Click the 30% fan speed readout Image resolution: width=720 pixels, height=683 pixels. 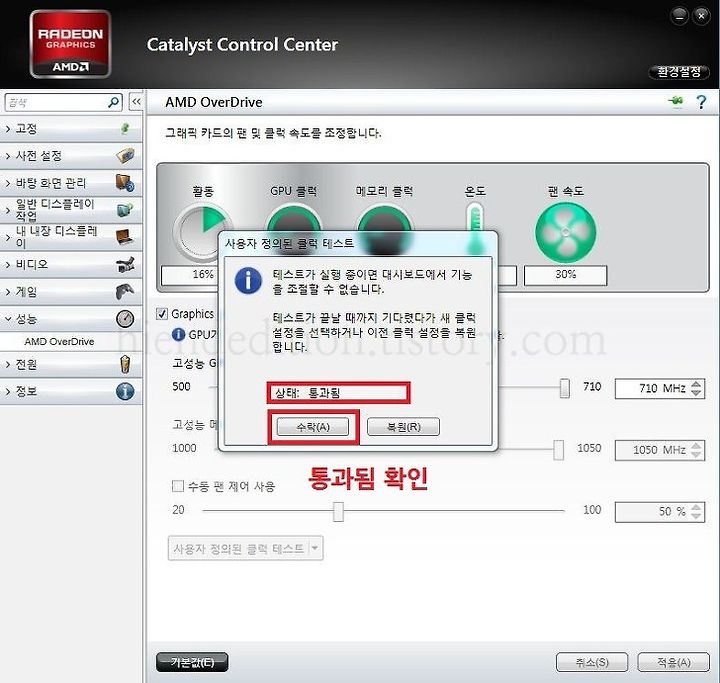coord(565,275)
